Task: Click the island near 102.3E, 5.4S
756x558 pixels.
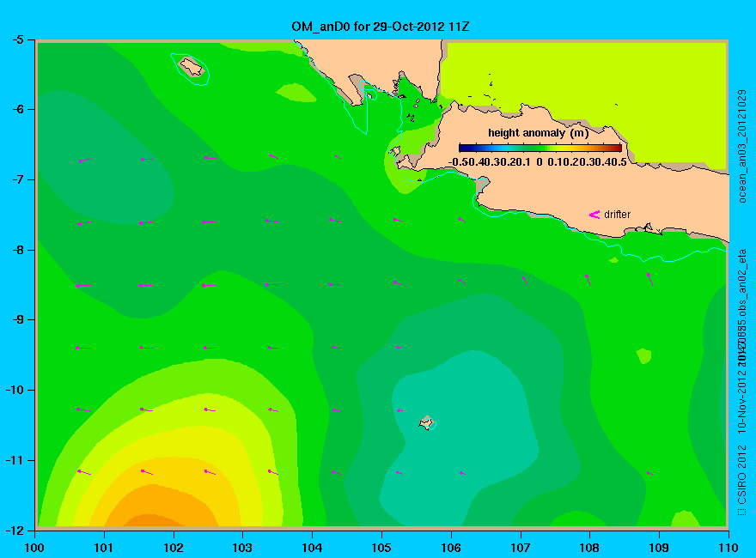Action: pyautogui.click(x=192, y=66)
